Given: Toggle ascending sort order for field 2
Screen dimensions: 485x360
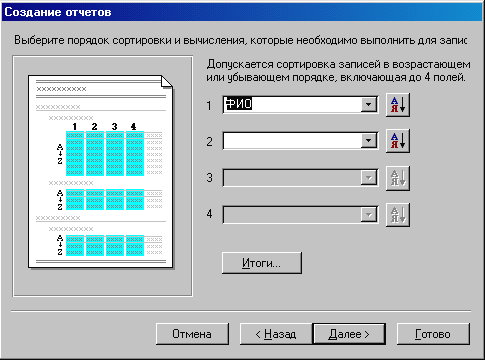Looking at the screenshot, I should pyautogui.click(x=398, y=141).
